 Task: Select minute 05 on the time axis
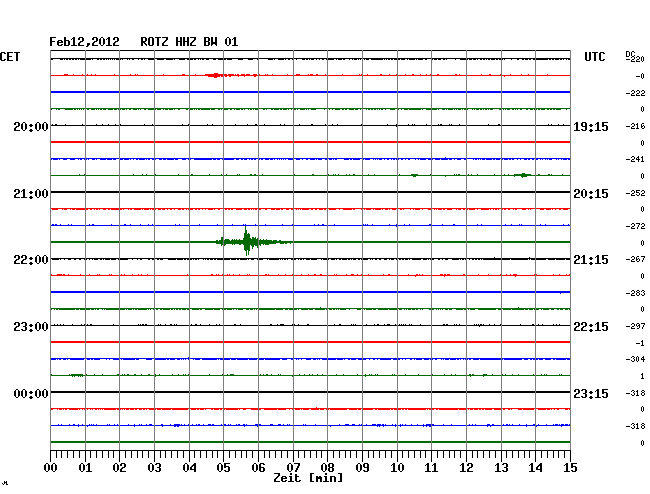pos(223,467)
